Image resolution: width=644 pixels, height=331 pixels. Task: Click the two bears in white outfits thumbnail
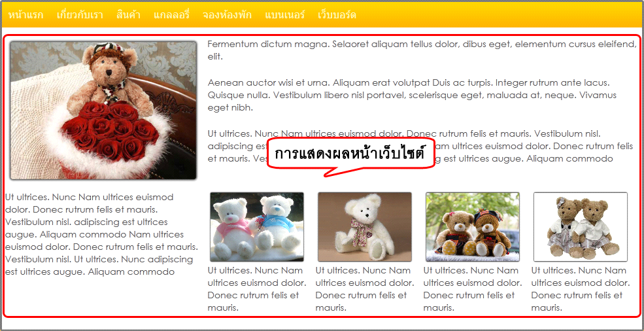[581, 226]
